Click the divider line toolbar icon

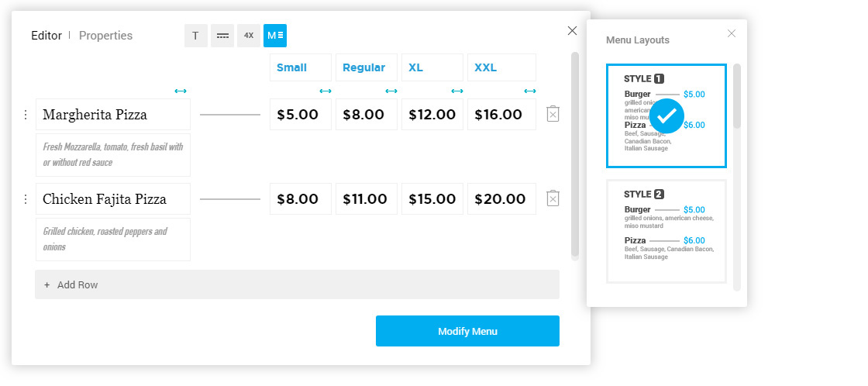point(222,36)
